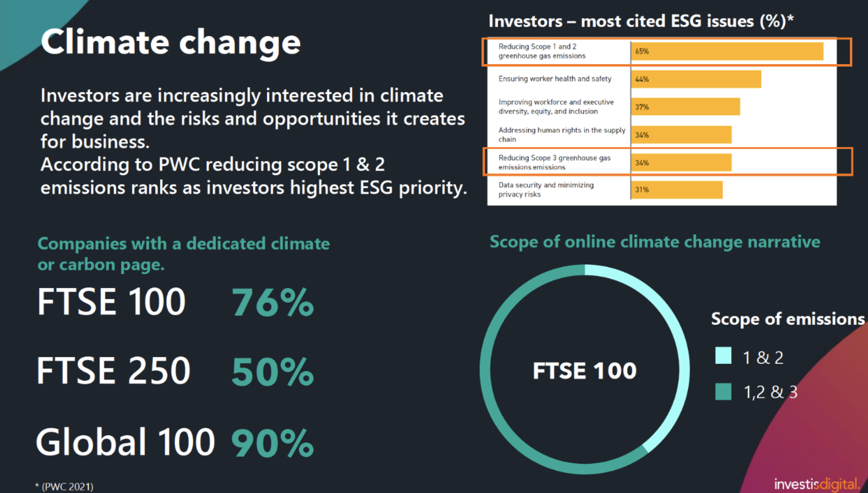The image size is (868, 493).
Task: Select the 90% Global 100 figure
Action: [272, 443]
